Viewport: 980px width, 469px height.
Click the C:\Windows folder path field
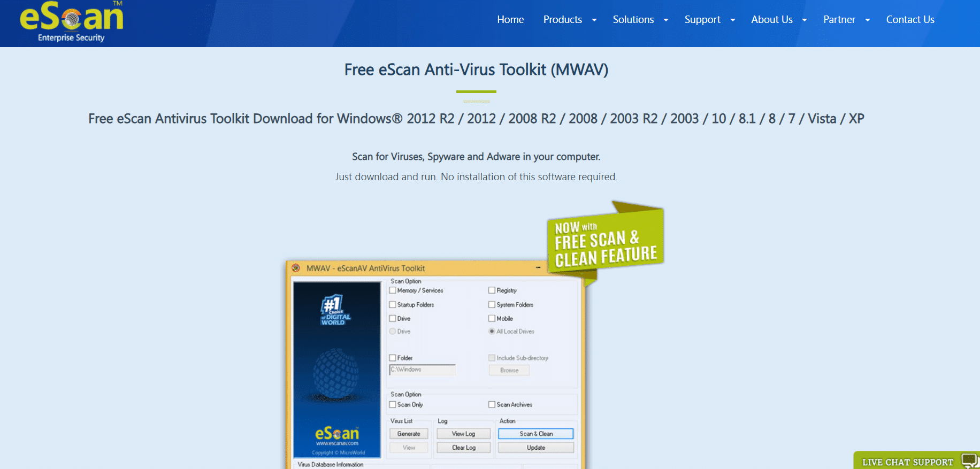coord(422,370)
